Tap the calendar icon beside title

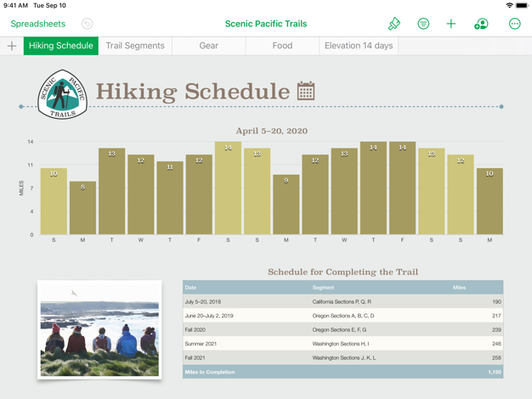[306, 91]
